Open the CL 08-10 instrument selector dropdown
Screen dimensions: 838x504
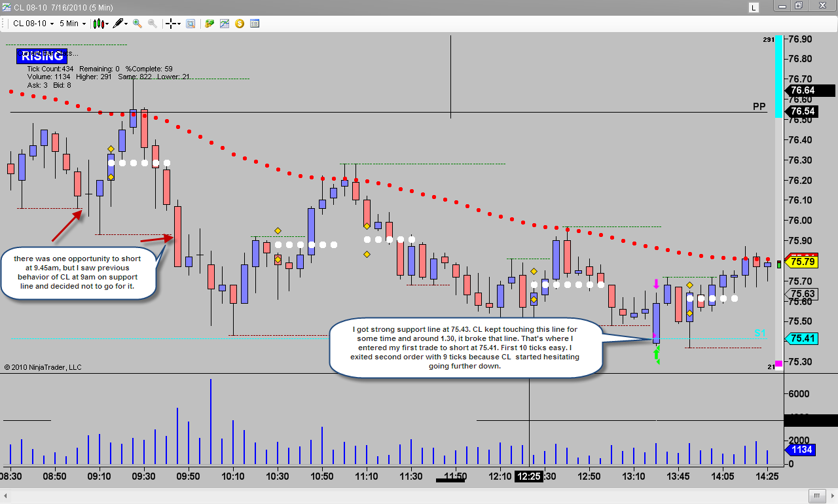(33, 24)
